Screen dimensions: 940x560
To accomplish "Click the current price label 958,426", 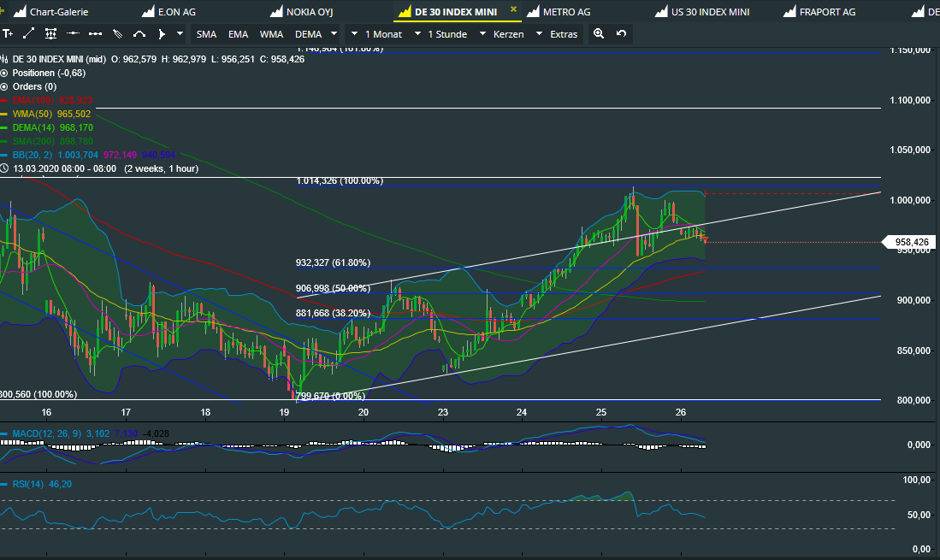I will (x=911, y=242).
